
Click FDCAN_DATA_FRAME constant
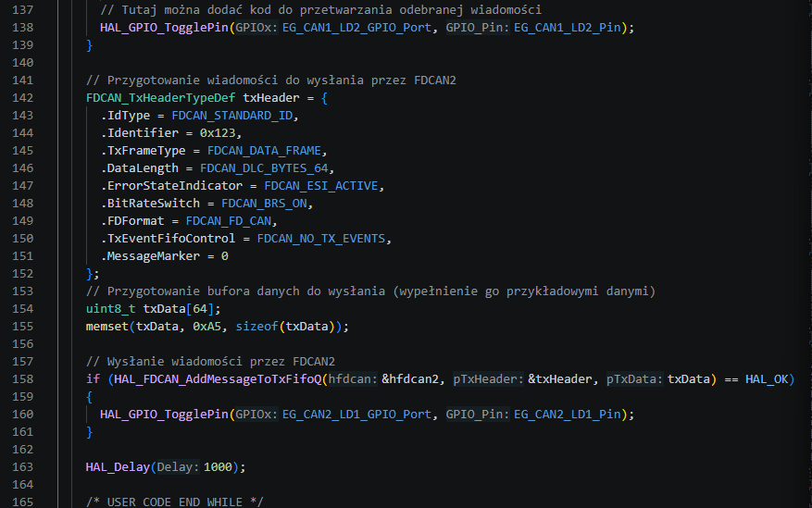pos(264,151)
